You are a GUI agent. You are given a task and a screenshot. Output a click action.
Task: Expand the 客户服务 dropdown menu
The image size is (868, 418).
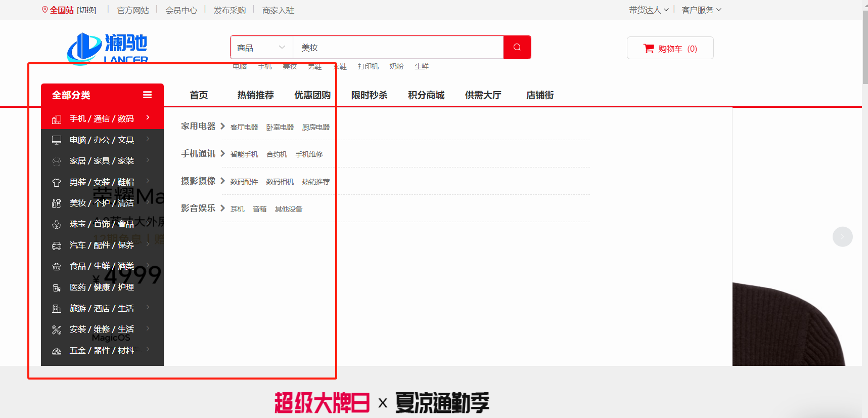701,10
